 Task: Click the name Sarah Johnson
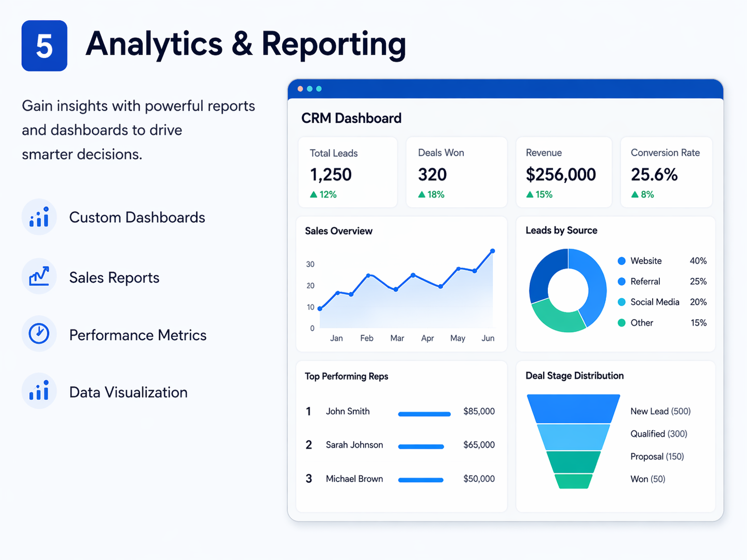(x=354, y=445)
